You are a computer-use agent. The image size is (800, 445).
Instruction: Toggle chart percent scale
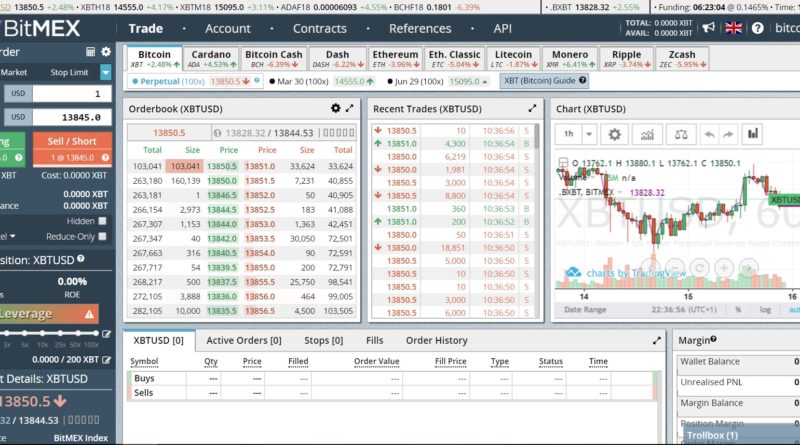[x=738, y=310]
